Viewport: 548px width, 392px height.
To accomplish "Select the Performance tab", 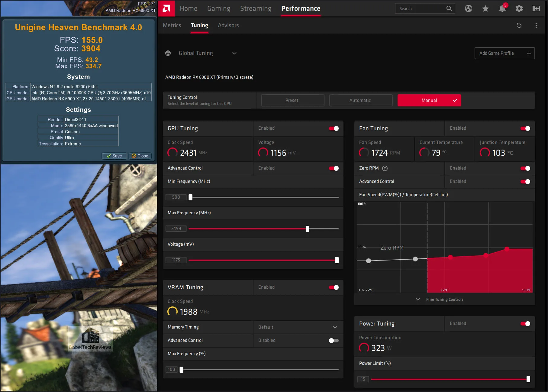I will [301, 8].
